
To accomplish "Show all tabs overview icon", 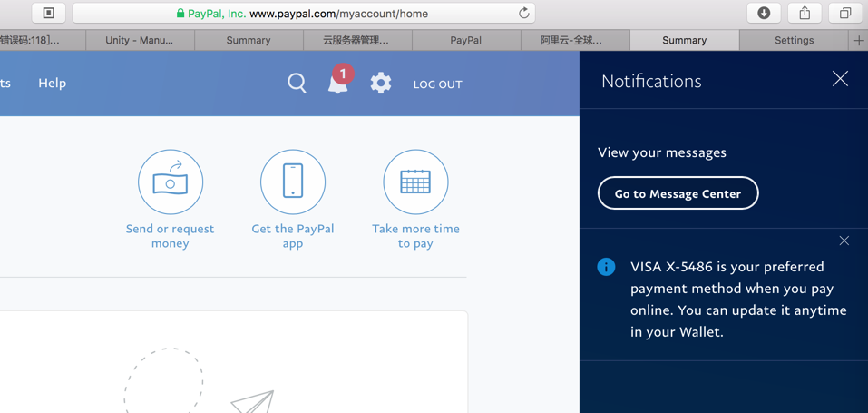I will click(844, 14).
